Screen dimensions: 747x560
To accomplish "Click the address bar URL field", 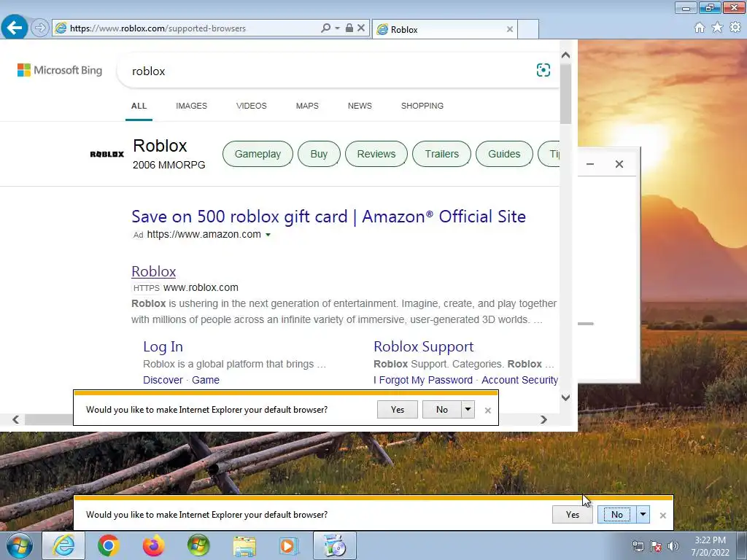I will [x=190, y=28].
